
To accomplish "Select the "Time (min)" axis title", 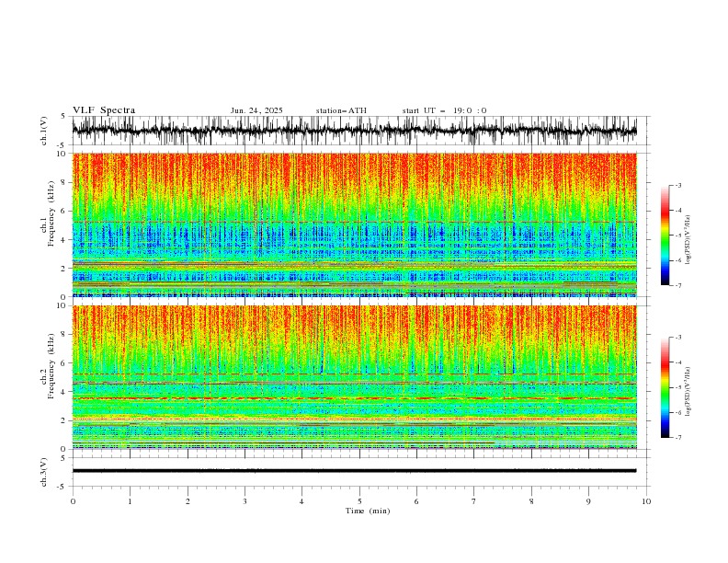I will [x=368, y=511].
